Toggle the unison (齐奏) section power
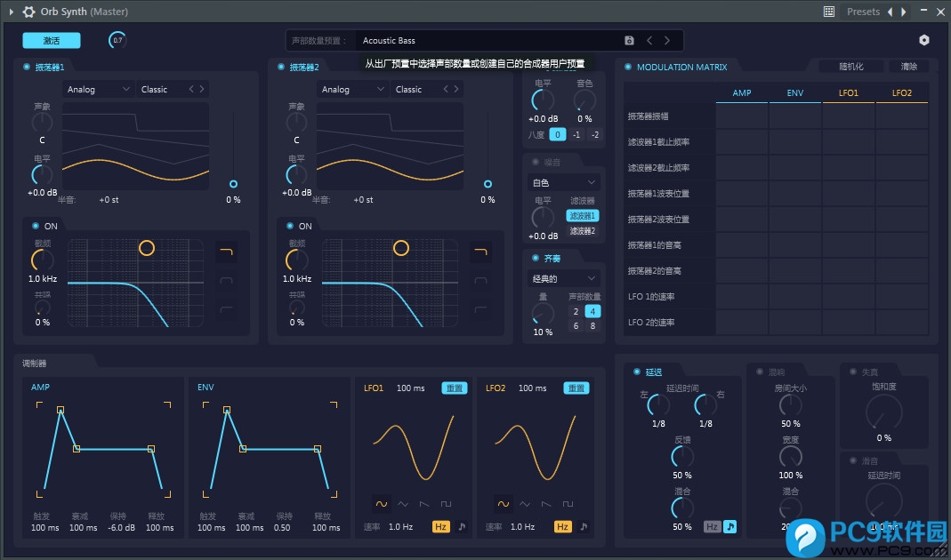Screen dimensions: 951x560 (536, 258)
